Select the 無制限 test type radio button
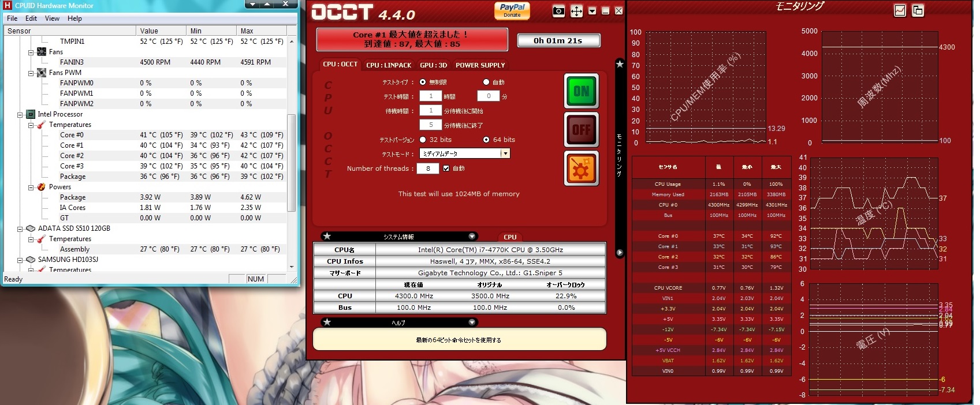Viewport: 980px width, 405px height. pyautogui.click(x=423, y=82)
